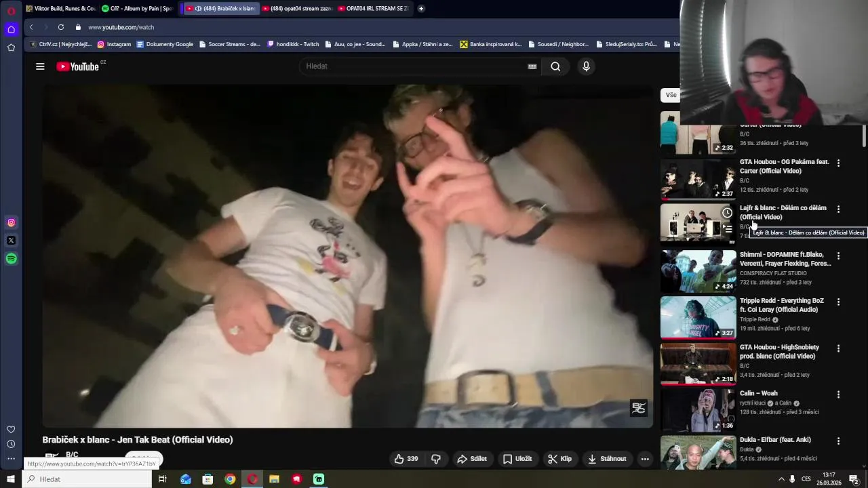Open Windows Start menu
Screen dimensions: 868x488
tap(11, 479)
